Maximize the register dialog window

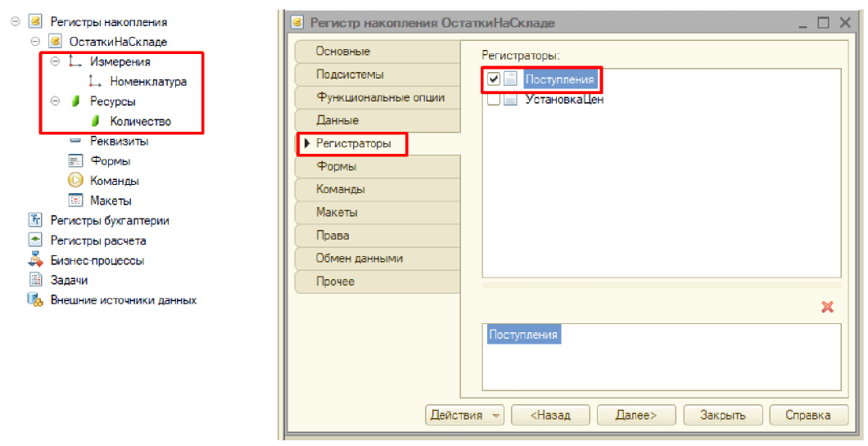824,22
